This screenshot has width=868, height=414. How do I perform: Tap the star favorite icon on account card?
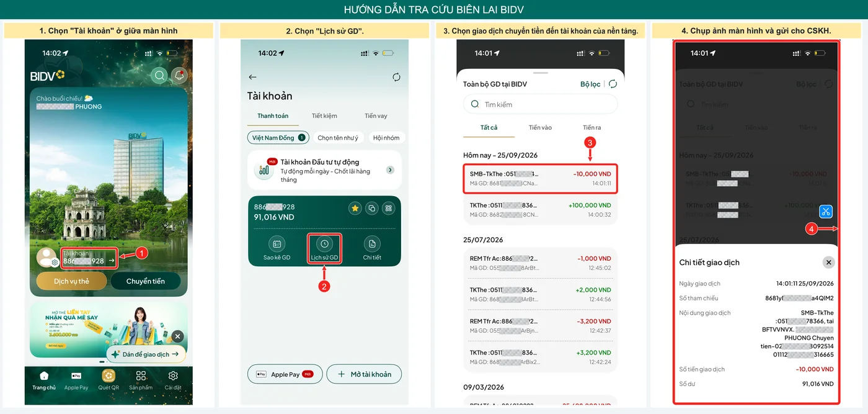355,209
